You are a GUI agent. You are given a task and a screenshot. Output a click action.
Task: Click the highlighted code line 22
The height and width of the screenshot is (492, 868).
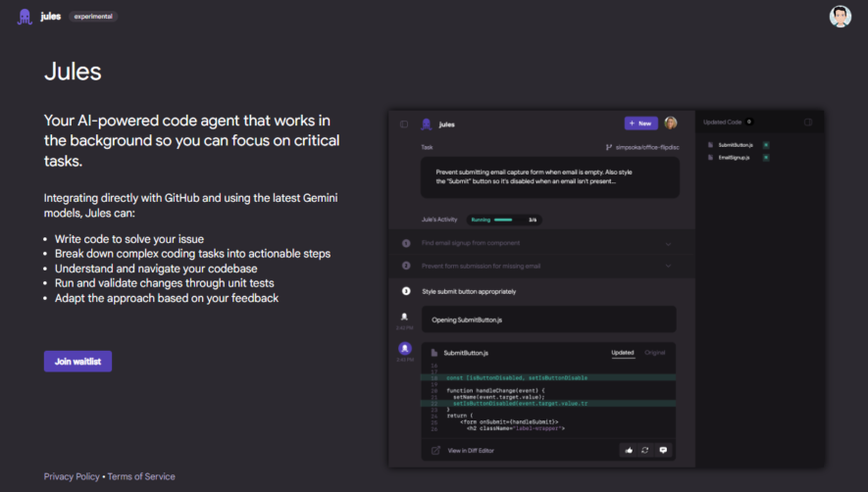548,404
